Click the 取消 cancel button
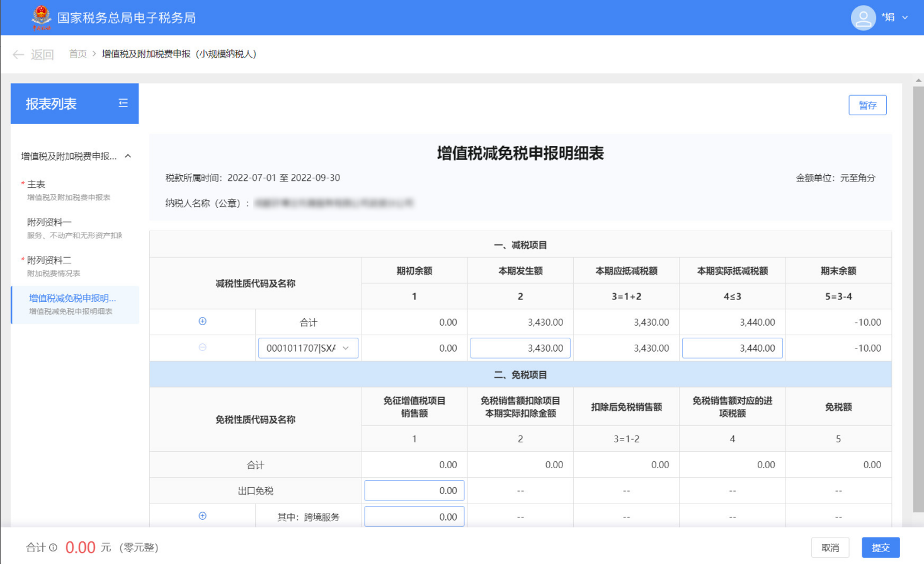 (830, 548)
